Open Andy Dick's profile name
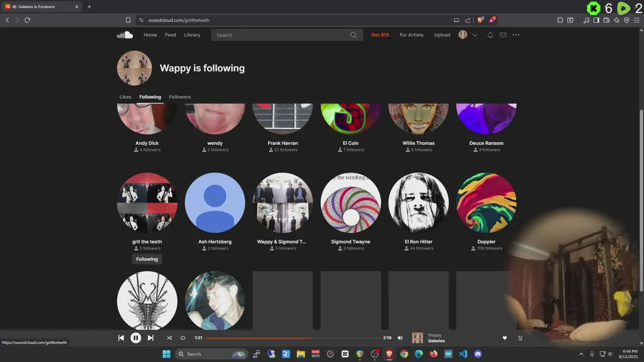This screenshot has height=362, width=644. pos(147,143)
